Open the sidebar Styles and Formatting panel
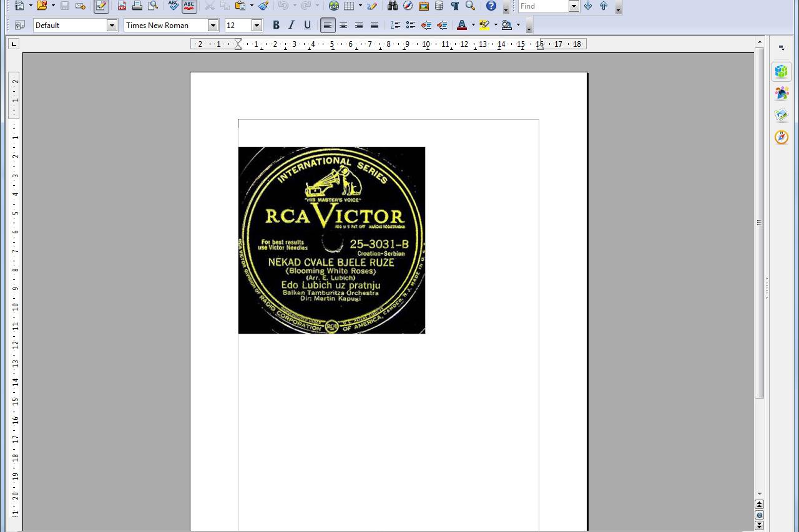 [x=782, y=94]
